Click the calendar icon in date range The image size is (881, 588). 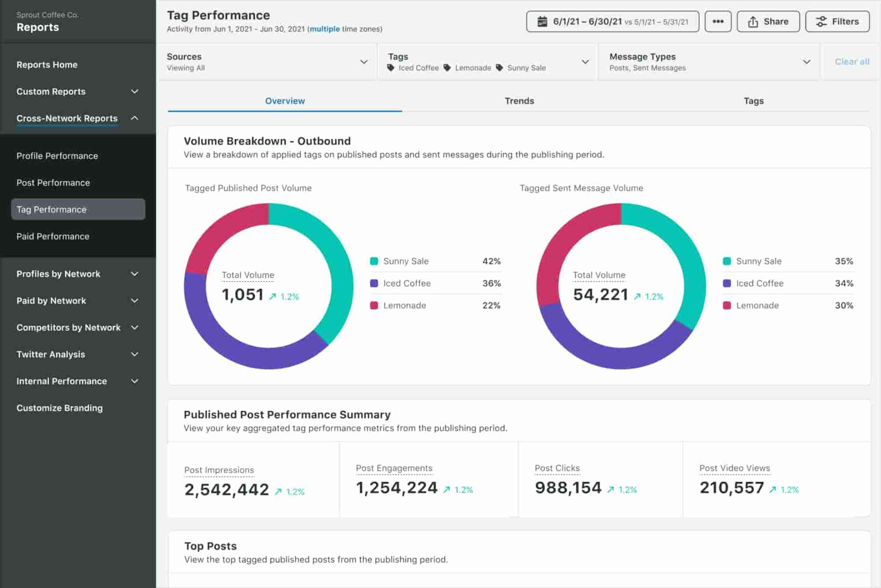[542, 22]
